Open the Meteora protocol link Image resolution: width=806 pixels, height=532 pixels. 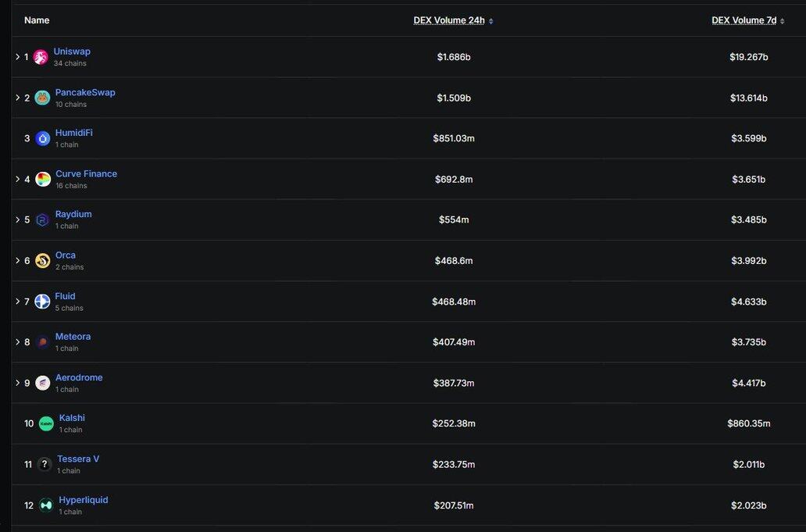73,337
